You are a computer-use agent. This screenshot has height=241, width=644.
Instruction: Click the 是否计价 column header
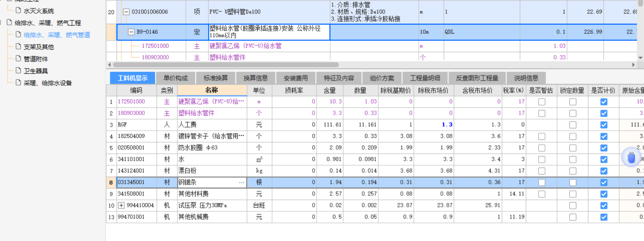604,90
